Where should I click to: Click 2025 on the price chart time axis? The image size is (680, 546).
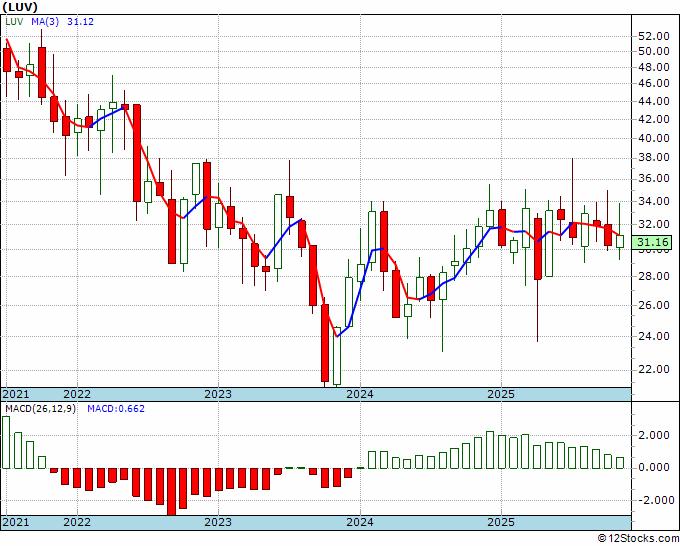pos(501,394)
